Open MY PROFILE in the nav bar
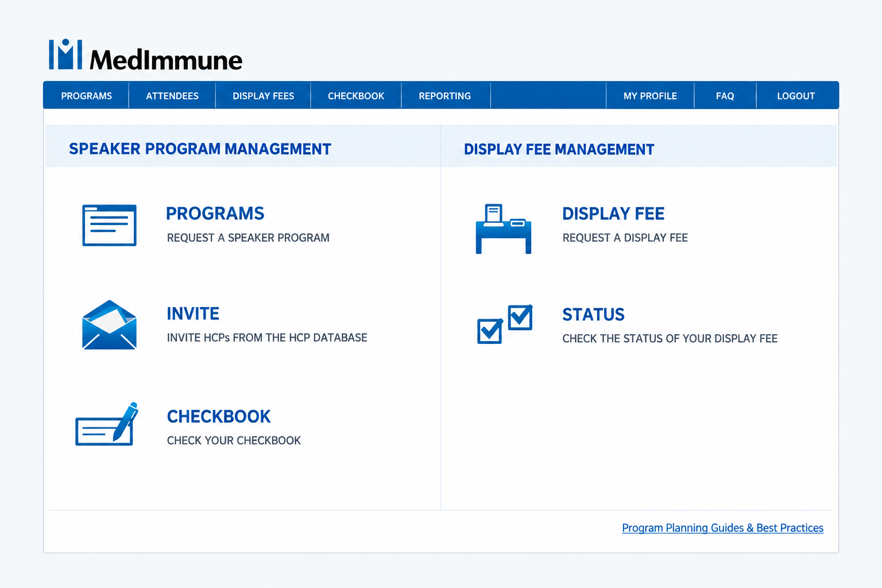The width and height of the screenshot is (882, 588). (651, 96)
